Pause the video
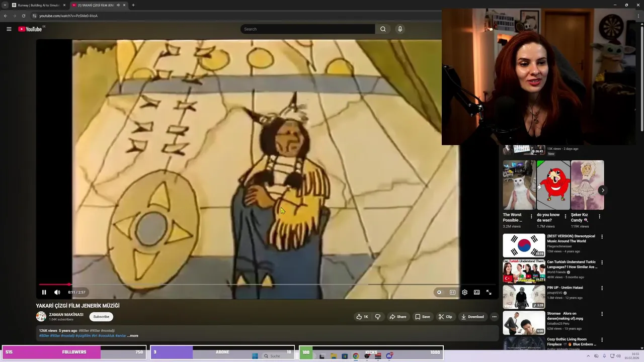 click(x=44, y=292)
